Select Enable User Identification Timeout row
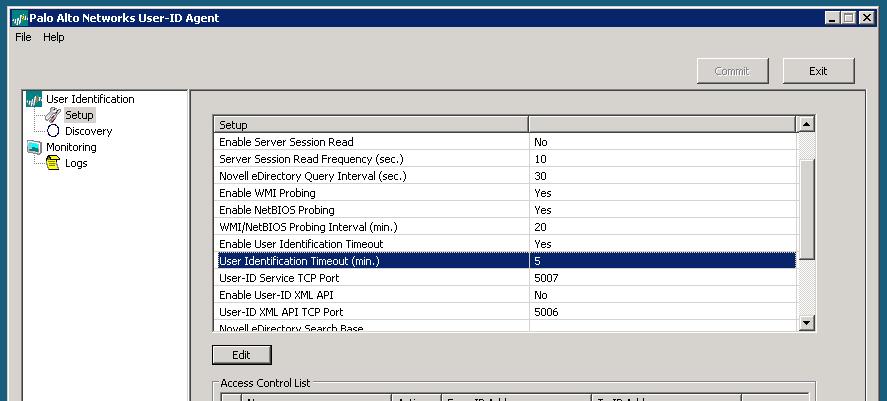The image size is (887, 401). coord(505,244)
